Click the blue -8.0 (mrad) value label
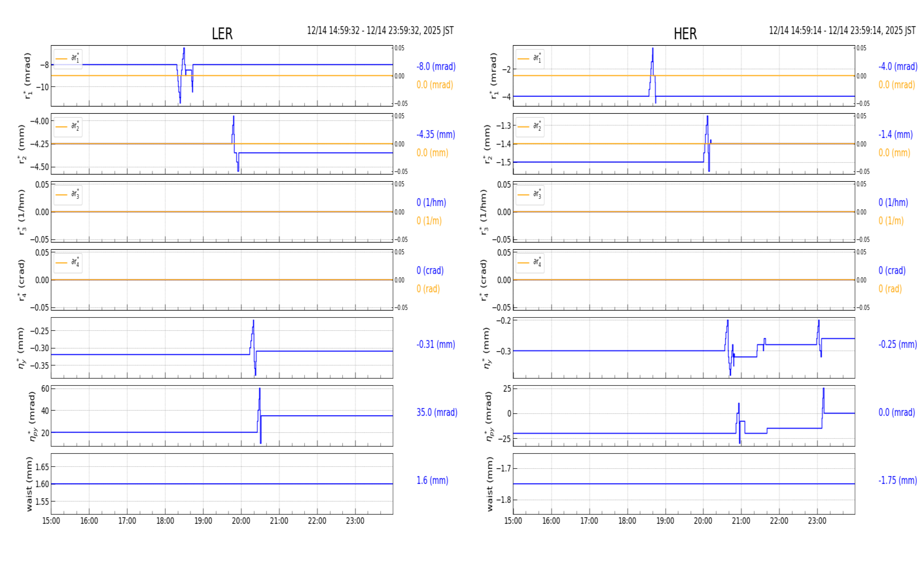 coord(436,67)
